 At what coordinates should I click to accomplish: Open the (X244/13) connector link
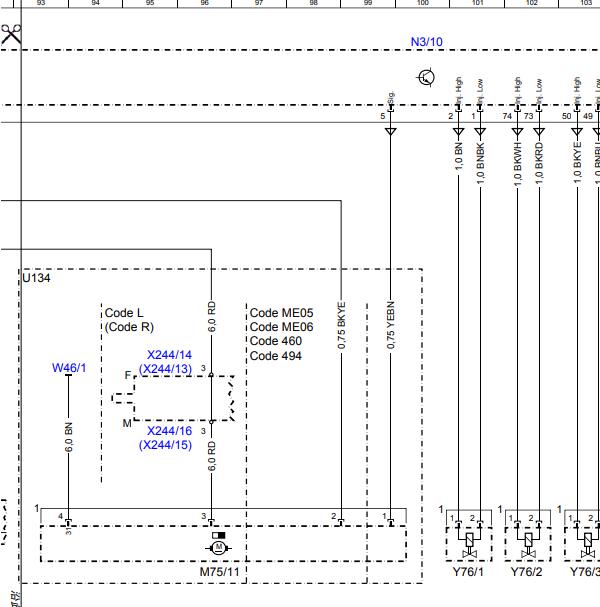click(x=165, y=369)
